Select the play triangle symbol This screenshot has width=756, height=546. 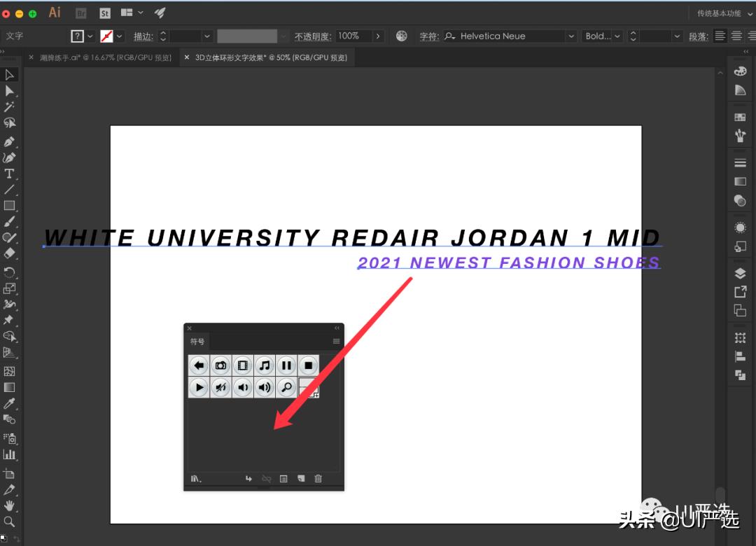point(199,387)
